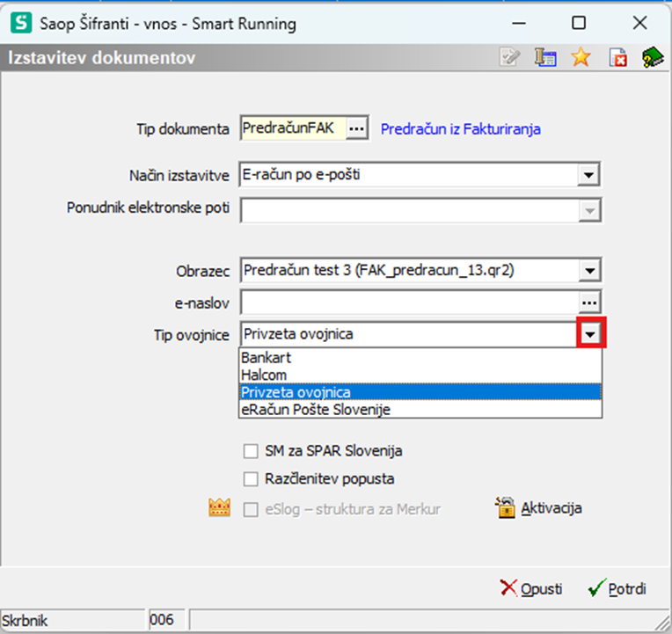The image size is (672, 634).
Task: Choose eRačun Pošte Slovenije option
Action: [420, 409]
